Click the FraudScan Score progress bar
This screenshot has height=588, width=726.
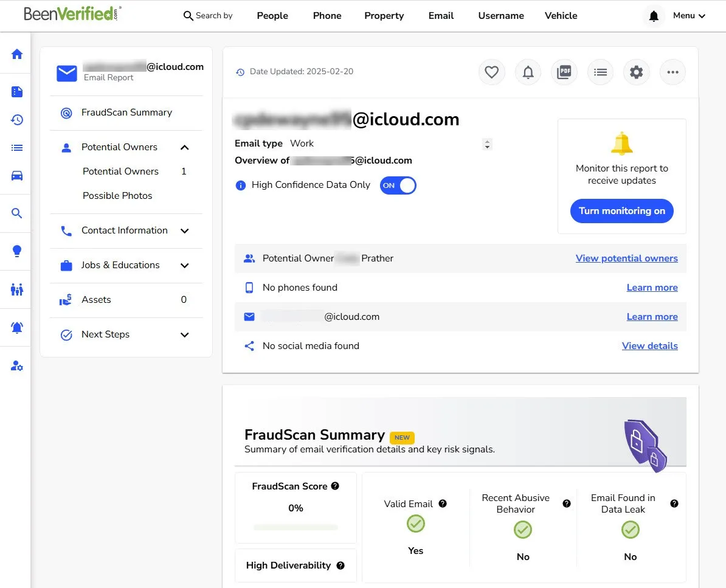(x=296, y=527)
